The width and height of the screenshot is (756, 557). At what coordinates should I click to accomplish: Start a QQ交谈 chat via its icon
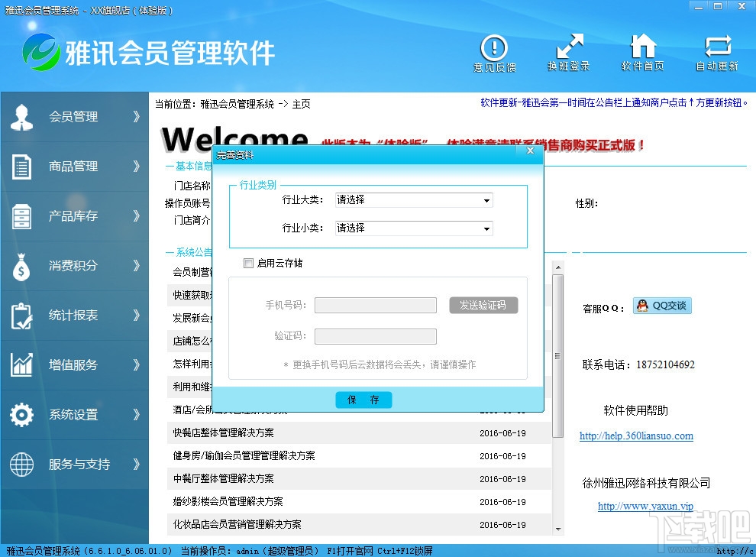(x=661, y=305)
